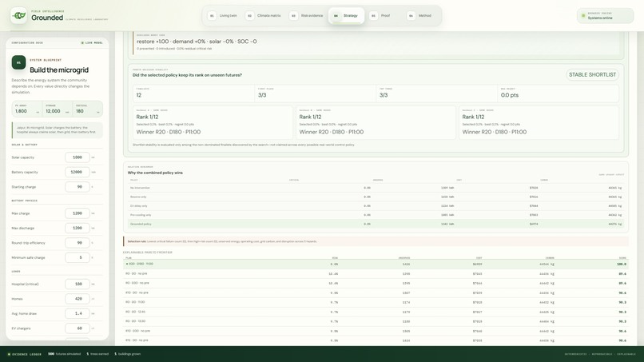Select the R0 · D0 · 11:00 plan row
This screenshot has width=644, height=362.
pyautogui.click(x=376, y=302)
